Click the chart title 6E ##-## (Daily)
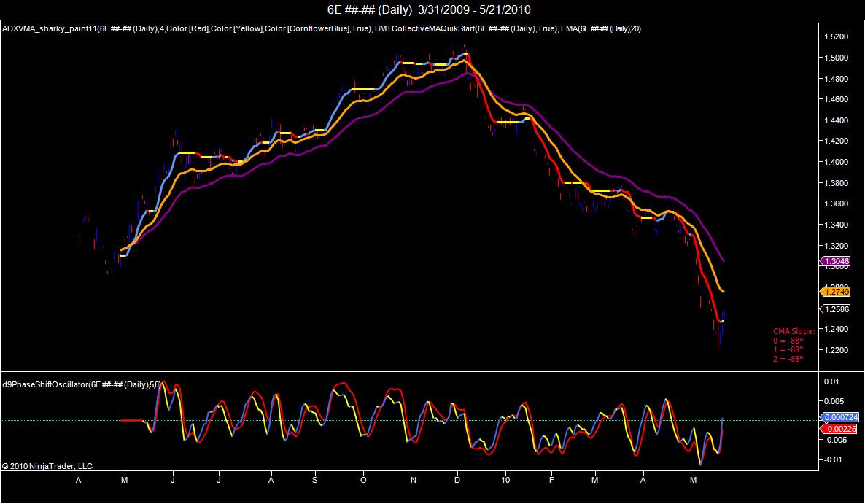Image resolution: width=865 pixels, height=504 pixels. tap(370, 9)
